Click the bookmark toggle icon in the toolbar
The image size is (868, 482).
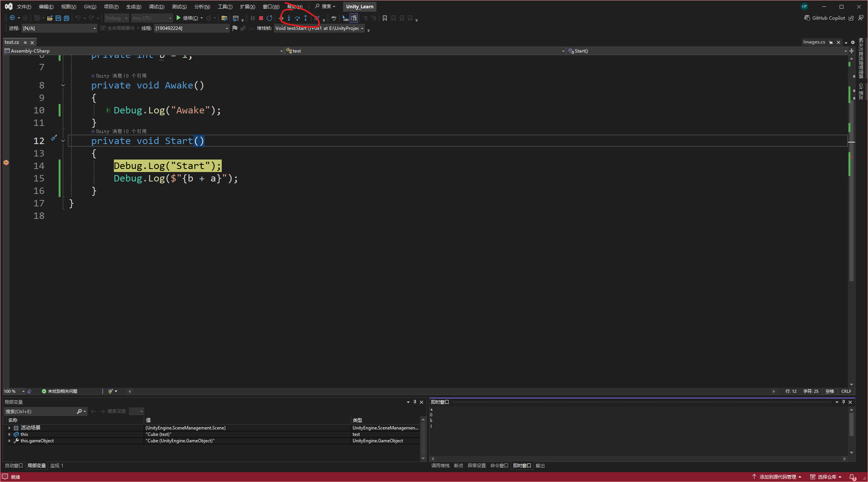coord(385,18)
